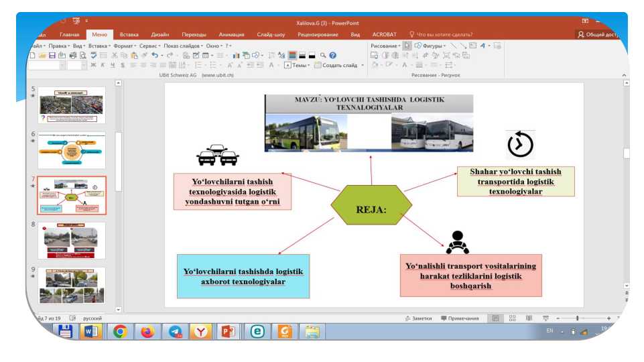The image size is (644, 362).
Task: Switch to the Дизайн ribbon tab
Action: (x=159, y=34)
